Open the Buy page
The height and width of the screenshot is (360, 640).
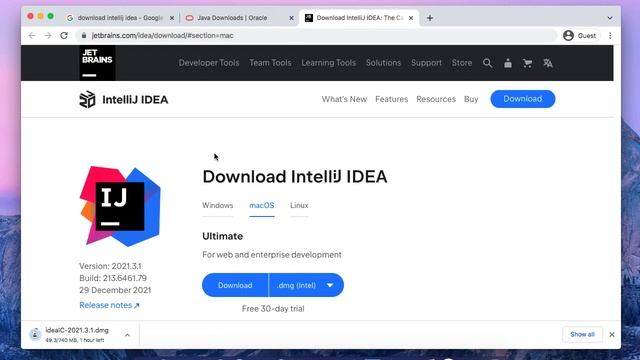point(471,99)
